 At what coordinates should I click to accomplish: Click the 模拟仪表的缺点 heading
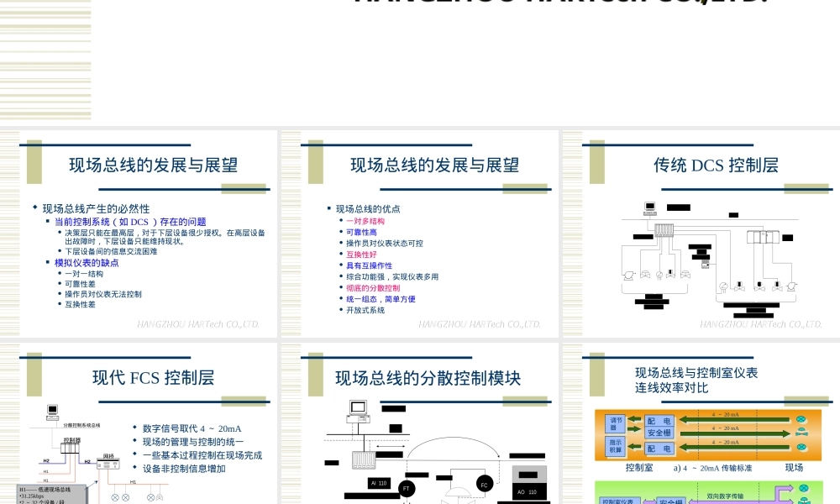tap(87, 263)
